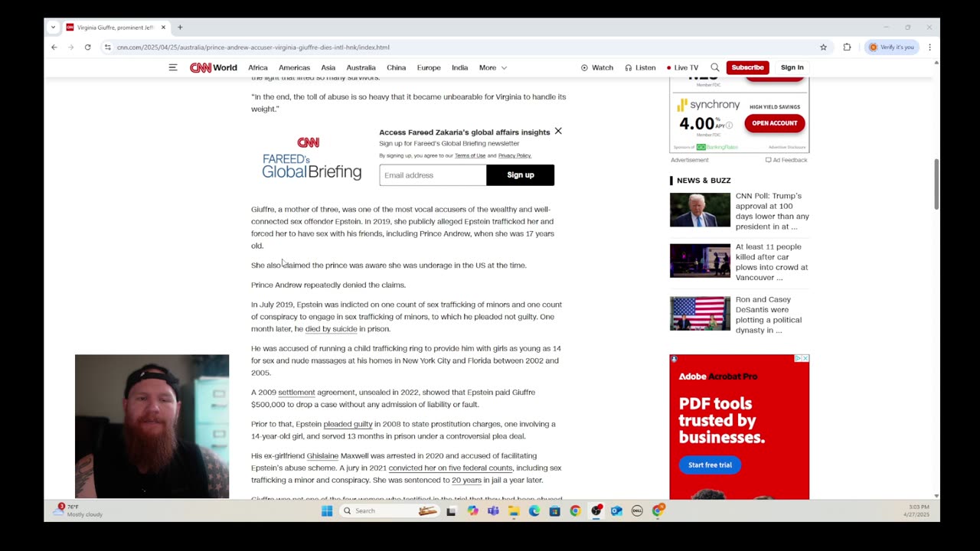Open Chrome three-dot menu
The width and height of the screenshot is (980, 551).
point(929,47)
